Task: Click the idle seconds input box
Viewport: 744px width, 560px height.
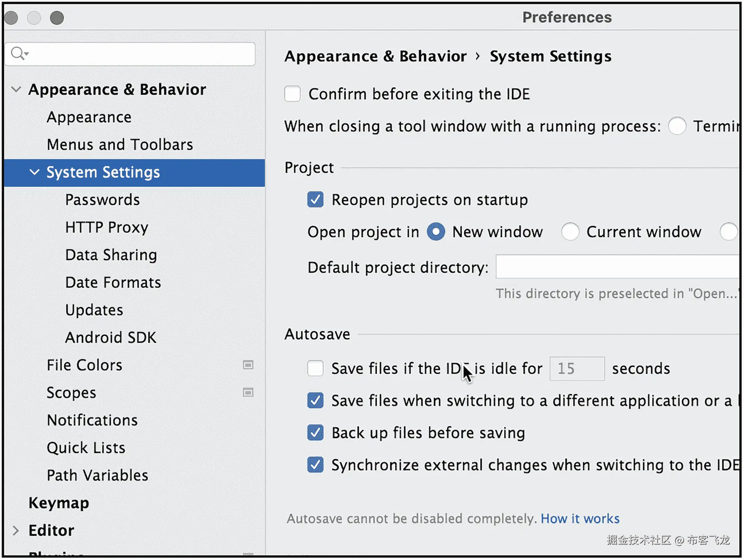Action: [577, 369]
